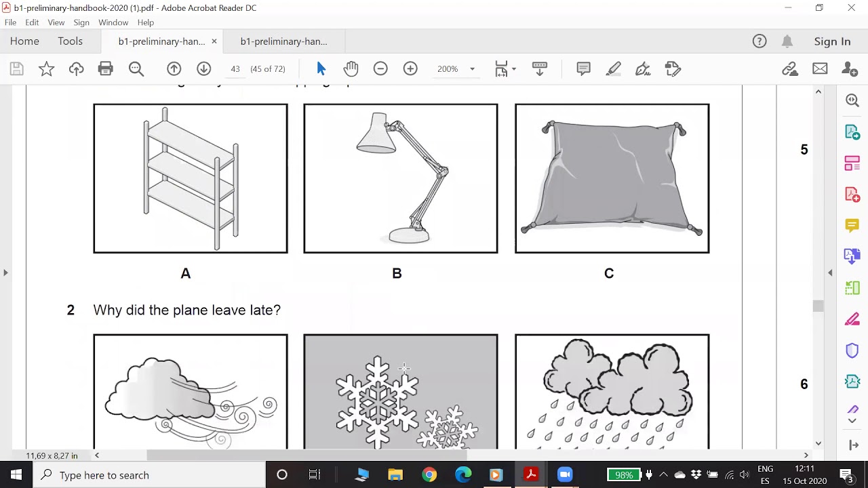The width and height of the screenshot is (868, 488).
Task: Show hidden system tray icons
Action: [663, 475]
